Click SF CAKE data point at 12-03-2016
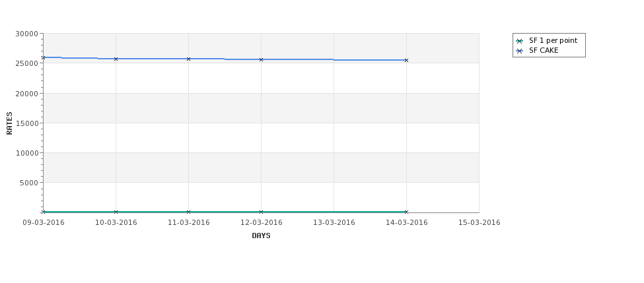The width and height of the screenshot is (644, 283). tap(261, 60)
